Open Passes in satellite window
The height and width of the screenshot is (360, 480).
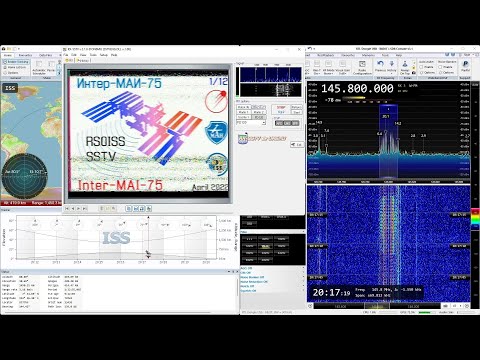(51, 67)
